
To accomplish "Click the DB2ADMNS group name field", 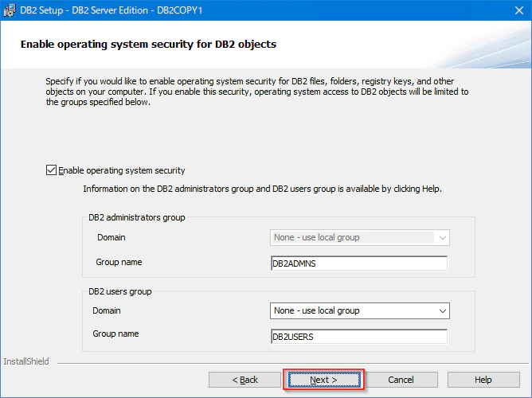I will (359, 263).
